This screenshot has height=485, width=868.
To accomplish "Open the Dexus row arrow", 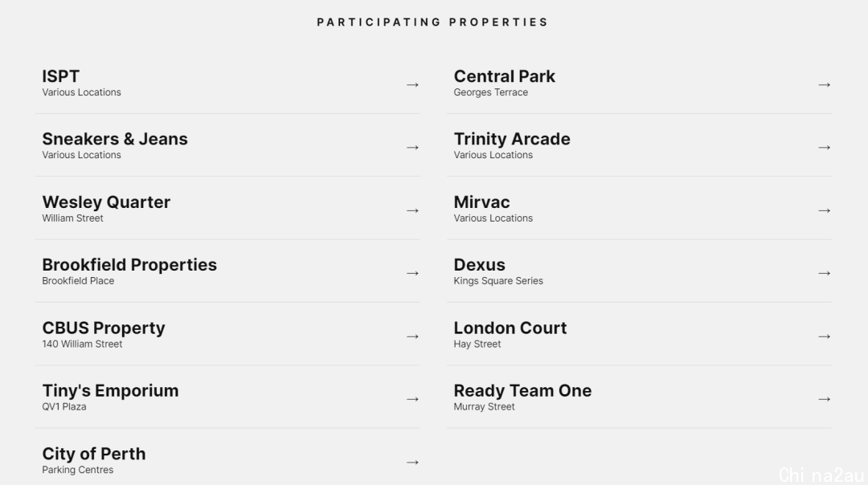I will point(825,273).
